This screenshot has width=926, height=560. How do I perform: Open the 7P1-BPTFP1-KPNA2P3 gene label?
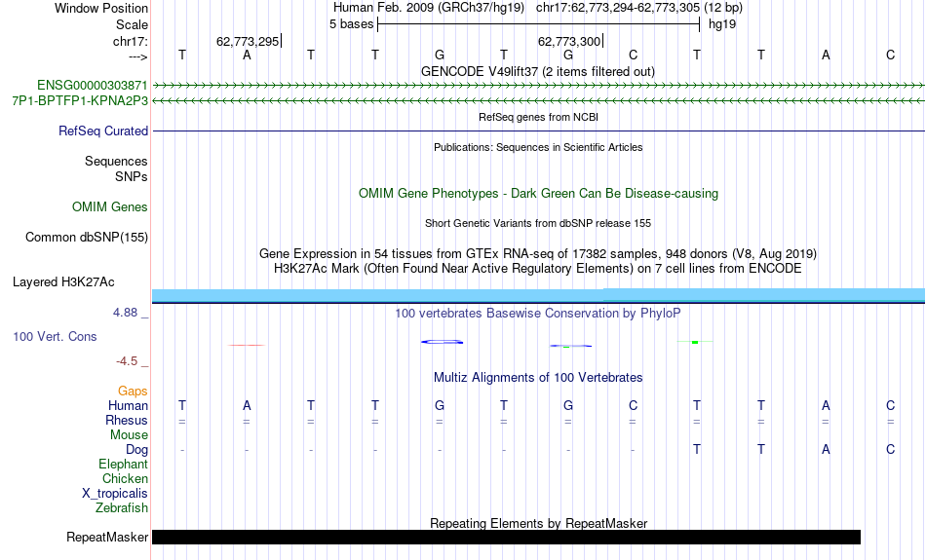point(80,101)
